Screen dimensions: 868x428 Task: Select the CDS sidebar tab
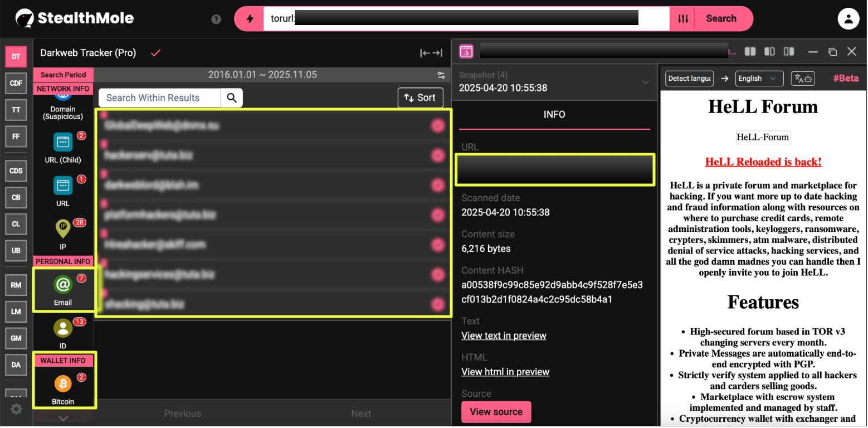(16, 171)
